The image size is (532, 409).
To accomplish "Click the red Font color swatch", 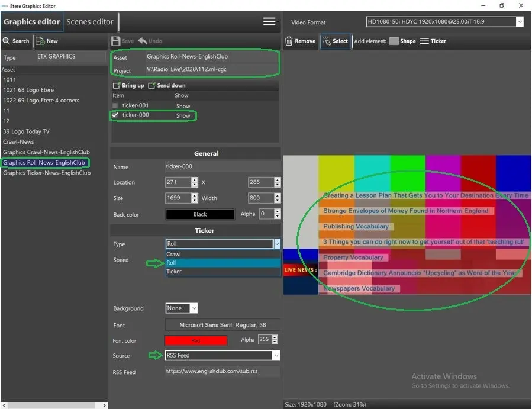I will point(195,340).
